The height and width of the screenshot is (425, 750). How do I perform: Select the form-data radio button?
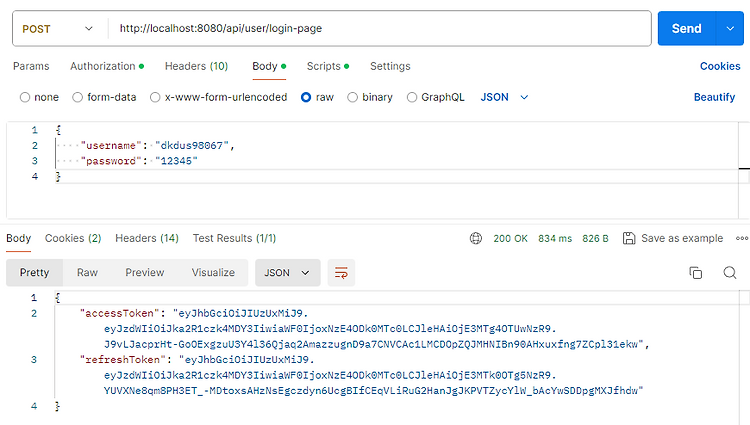coord(77,98)
